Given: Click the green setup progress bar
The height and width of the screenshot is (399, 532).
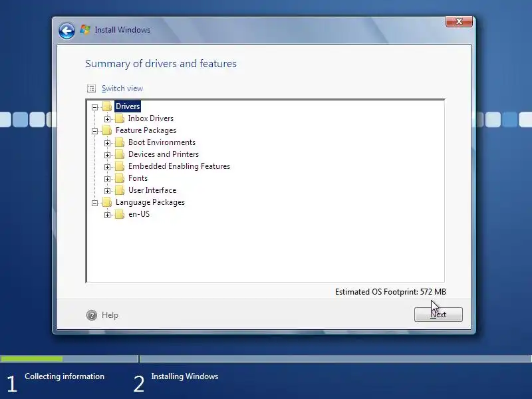Looking at the screenshot, I should pyautogui.click(x=31, y=358).
